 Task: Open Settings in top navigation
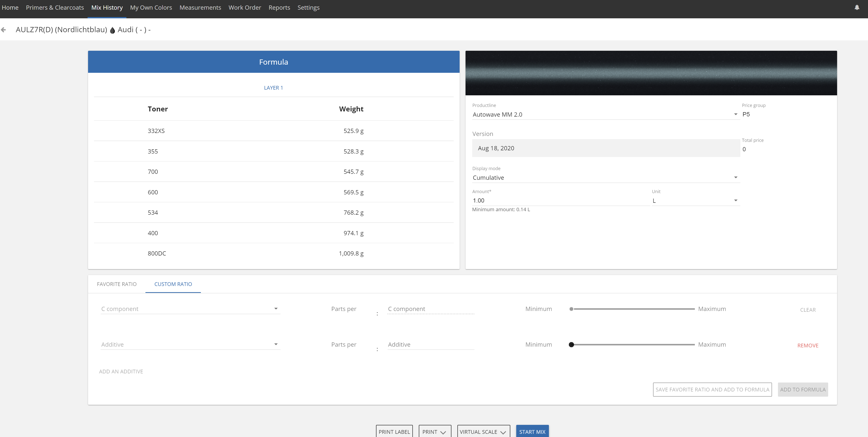(x=308, y=7)
